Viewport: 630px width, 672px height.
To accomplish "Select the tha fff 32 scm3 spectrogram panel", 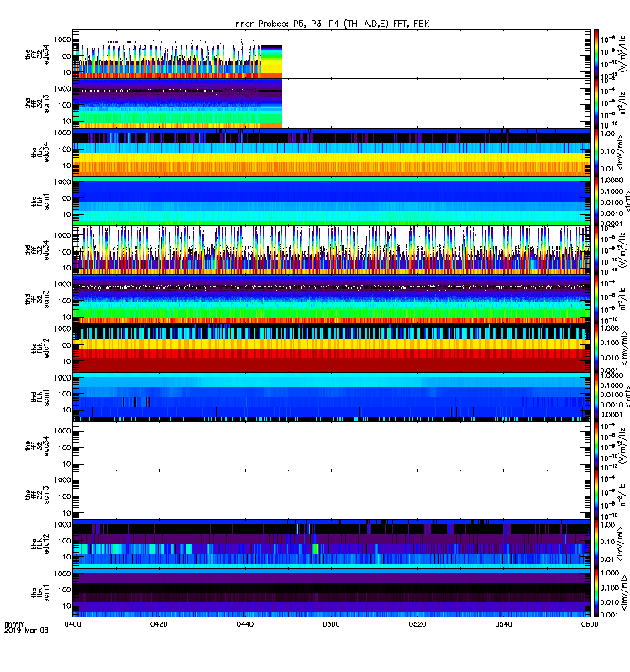I will click(331, 103).
